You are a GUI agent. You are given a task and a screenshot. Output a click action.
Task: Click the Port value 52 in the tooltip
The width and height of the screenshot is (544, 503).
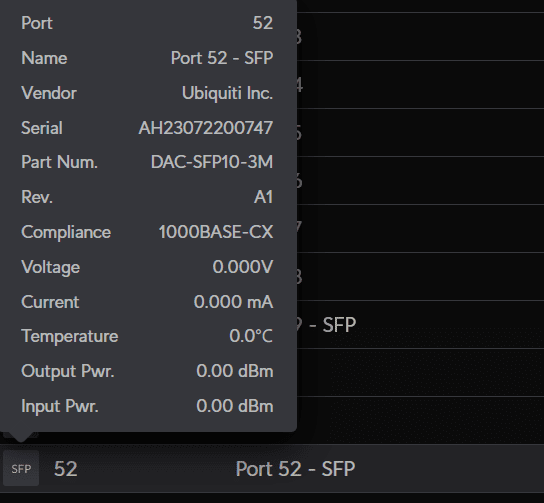(x=263, y=23)
